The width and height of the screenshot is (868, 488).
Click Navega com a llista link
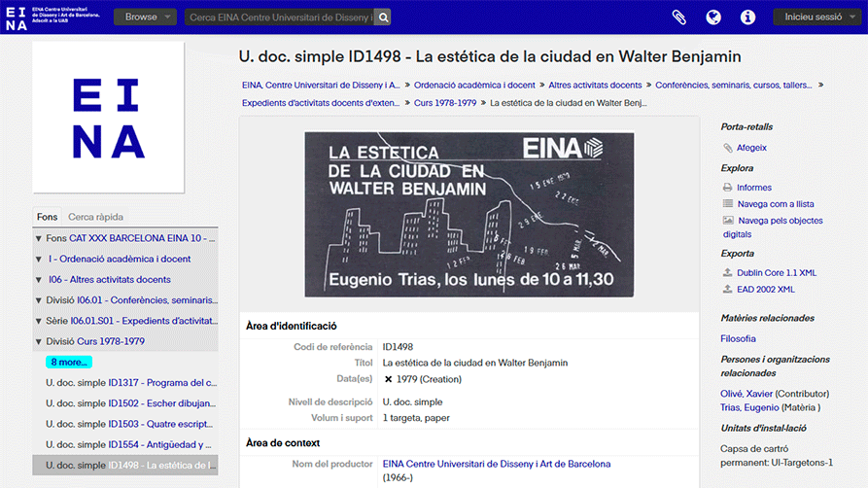point(776,204)
